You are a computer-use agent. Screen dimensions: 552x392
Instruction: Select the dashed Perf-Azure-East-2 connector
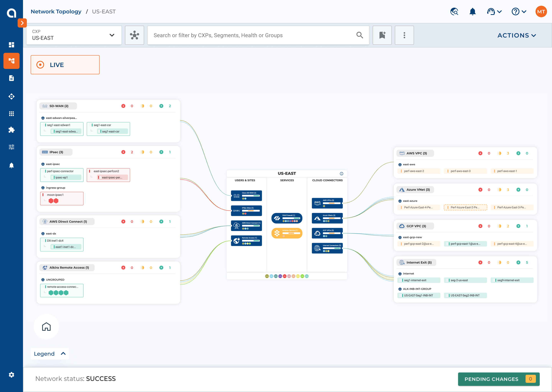click(x=465, y=207)
